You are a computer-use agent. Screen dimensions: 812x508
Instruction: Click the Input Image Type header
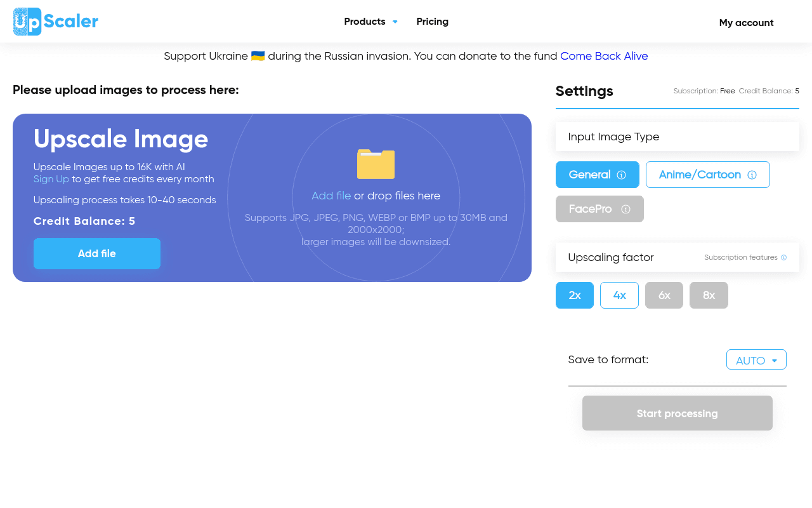(x=678, y=137)
